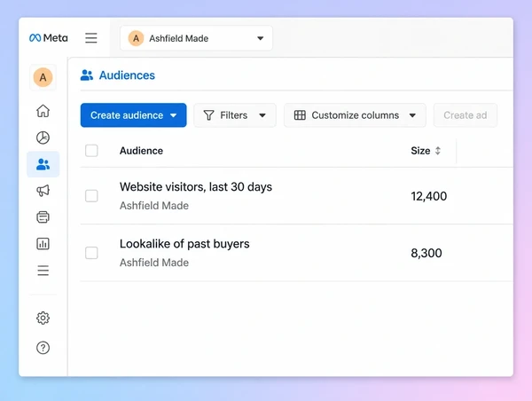Open the Ashfield Made account dropdown
Image resolution: width=532 pixels, height=401 pixels.
(196, 38)
